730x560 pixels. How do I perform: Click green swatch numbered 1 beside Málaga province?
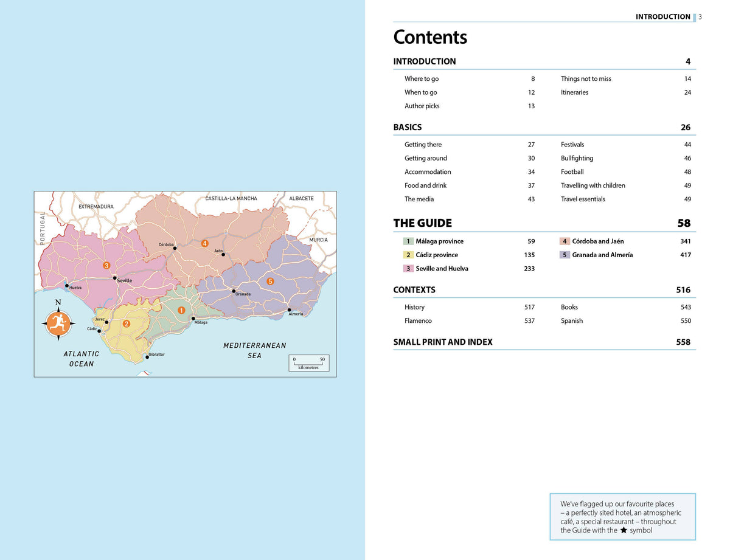pos(408,241)
